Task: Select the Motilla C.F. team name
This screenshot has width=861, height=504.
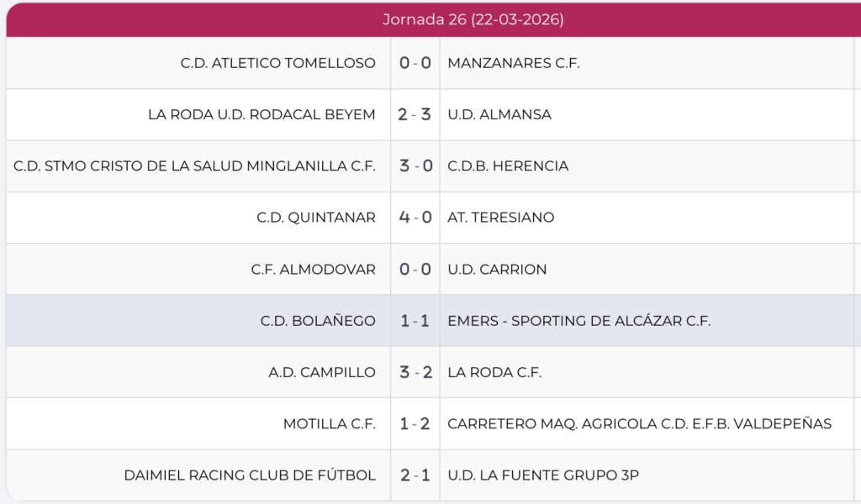Action: (x=330, y=424)
